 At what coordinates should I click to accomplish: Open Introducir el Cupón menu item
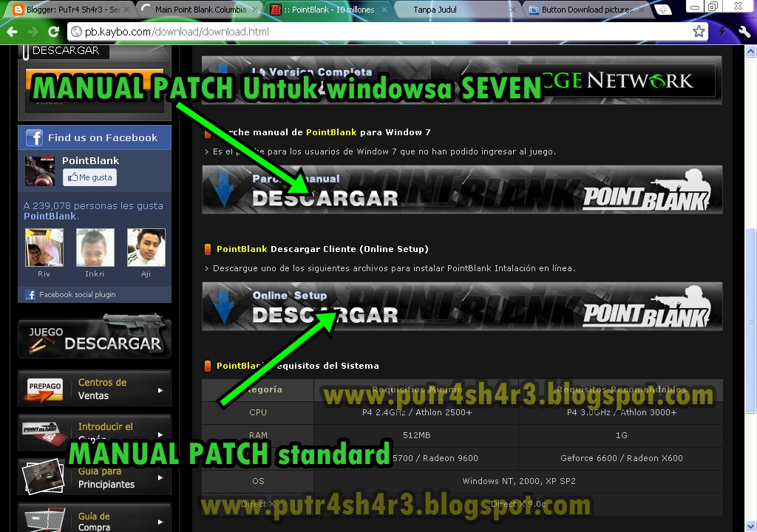pos(95,432)
